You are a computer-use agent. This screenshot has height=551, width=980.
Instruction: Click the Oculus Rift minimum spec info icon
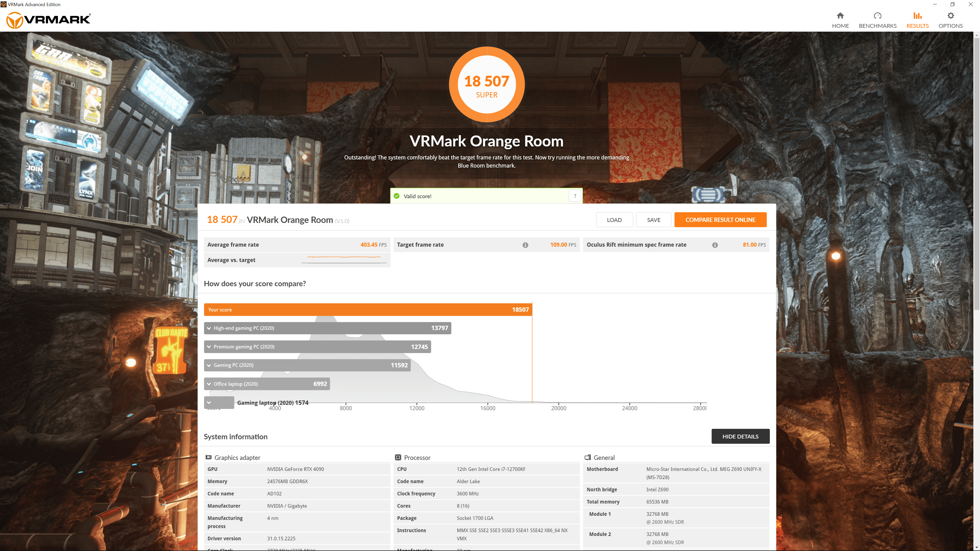[x=715, y=245]
